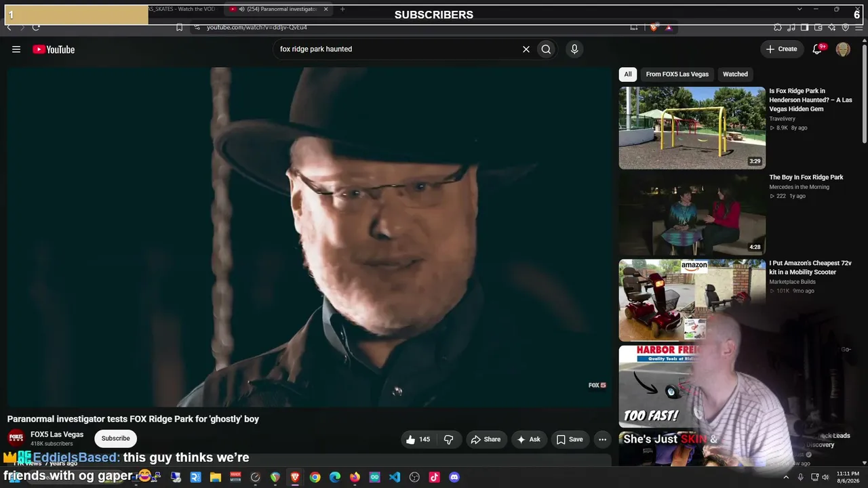Screen dimensions: 868x488
Task: Open 'I Put Amazon's Cheapest 72v kit' title
Action: [x=810, y=268]
